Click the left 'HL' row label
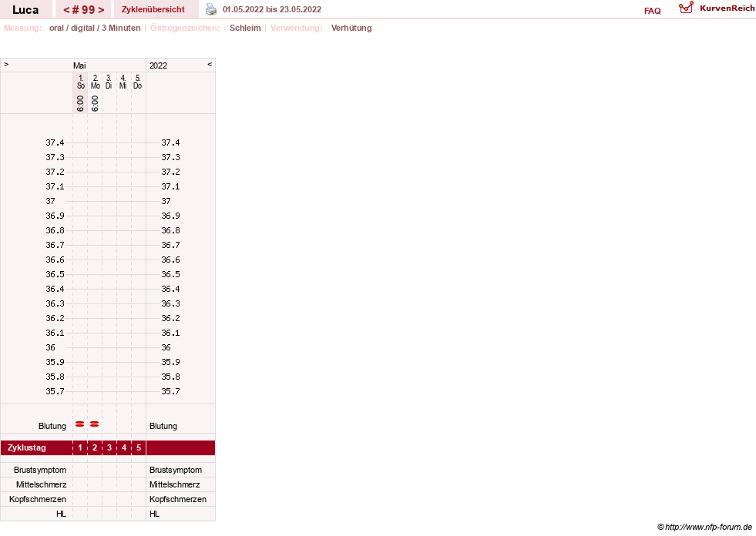This screenshot has width=756, height=536. point(61,514)
